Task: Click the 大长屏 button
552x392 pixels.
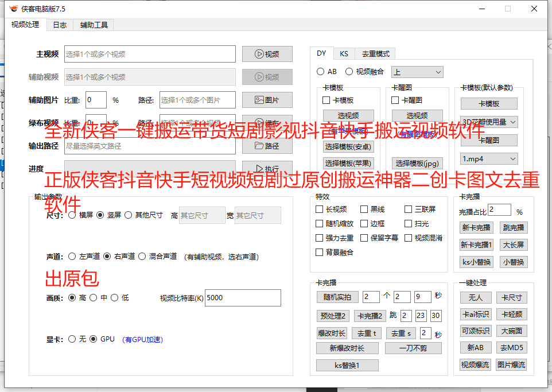Action: point(514,244)
